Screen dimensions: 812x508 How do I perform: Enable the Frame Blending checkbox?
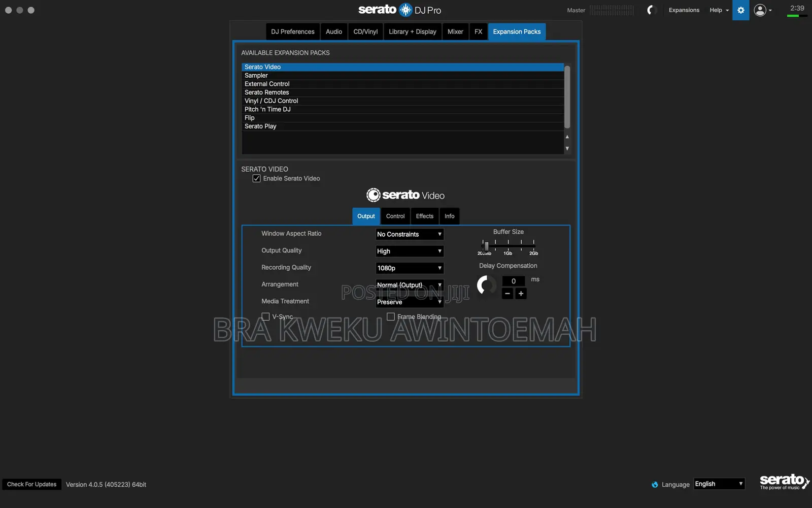point(391,316)
